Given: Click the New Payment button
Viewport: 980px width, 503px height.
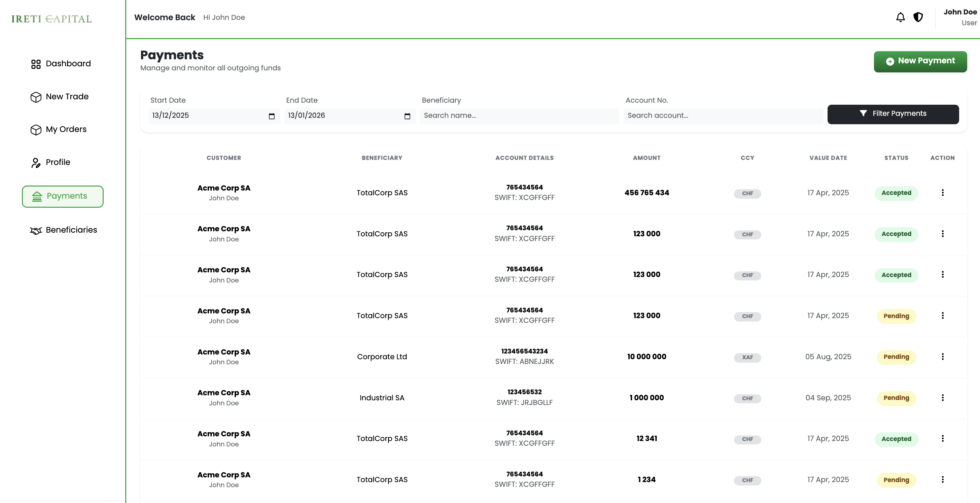Looking at the screenshot, I should coord(921,61).
